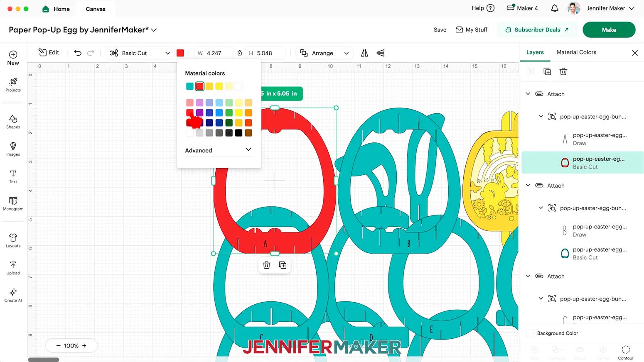The height and width of the screenshot is (362, 644).
Task: Pick the black swatch in color grid
Action: click(238, 133)
